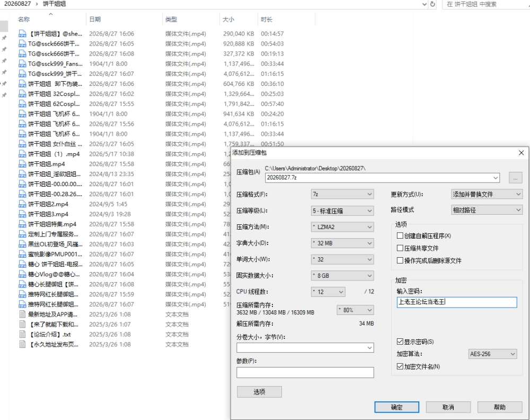The width and height of the screenshot is (530, 420).
Task: Sort by the 日期 column header
Action: click(x=95, y=20)
